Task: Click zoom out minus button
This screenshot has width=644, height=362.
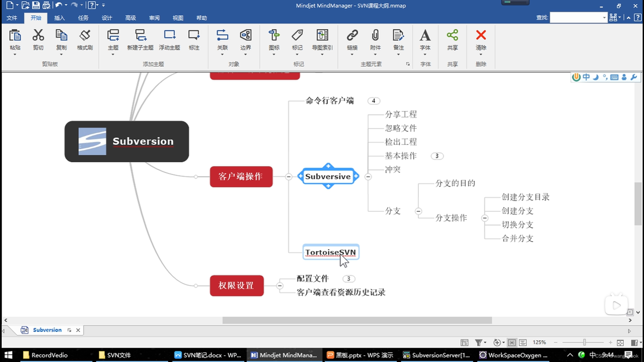Action: 556,342
